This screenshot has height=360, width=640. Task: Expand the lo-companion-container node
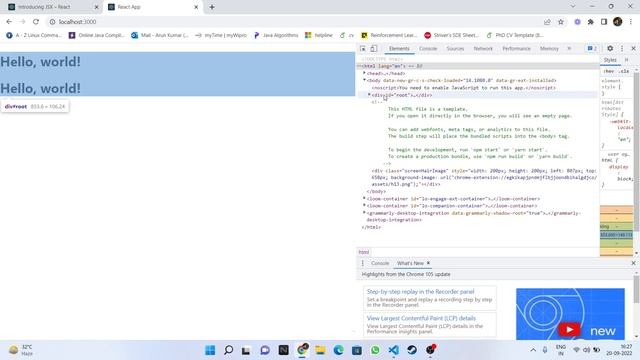point(364,206)
